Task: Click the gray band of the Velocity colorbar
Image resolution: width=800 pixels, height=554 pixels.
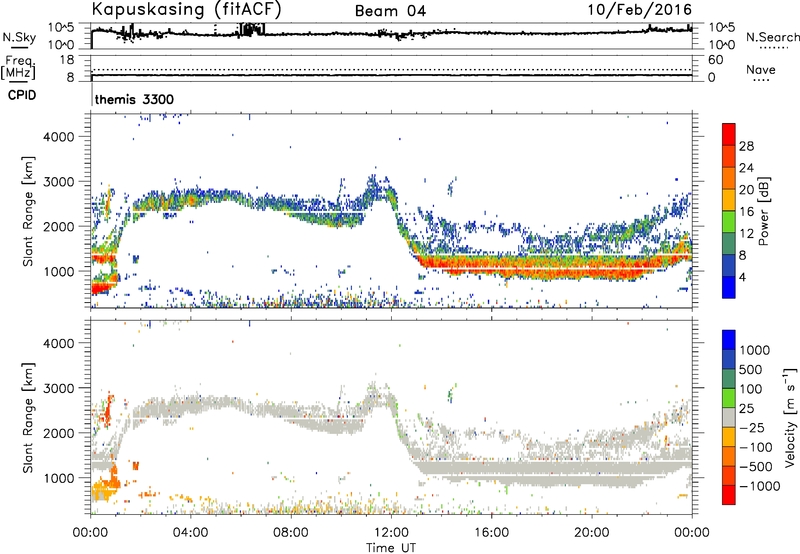Action: [729, 417]
